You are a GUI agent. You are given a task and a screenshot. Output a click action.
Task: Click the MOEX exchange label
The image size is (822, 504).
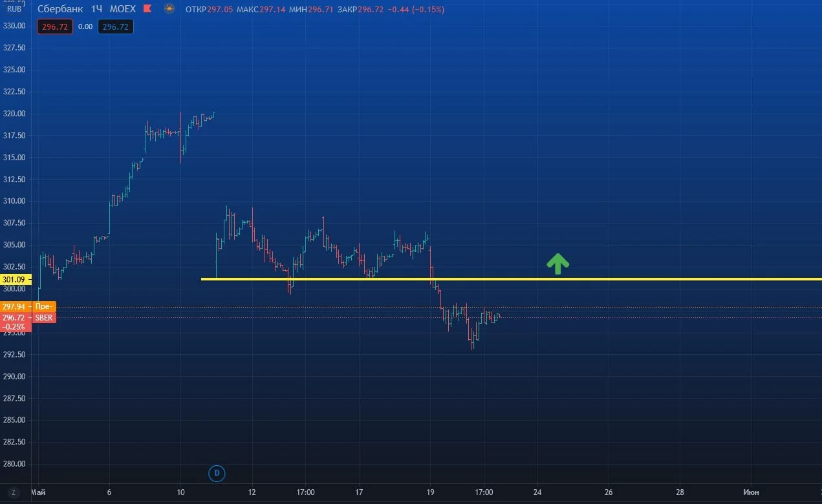[122, 9]
